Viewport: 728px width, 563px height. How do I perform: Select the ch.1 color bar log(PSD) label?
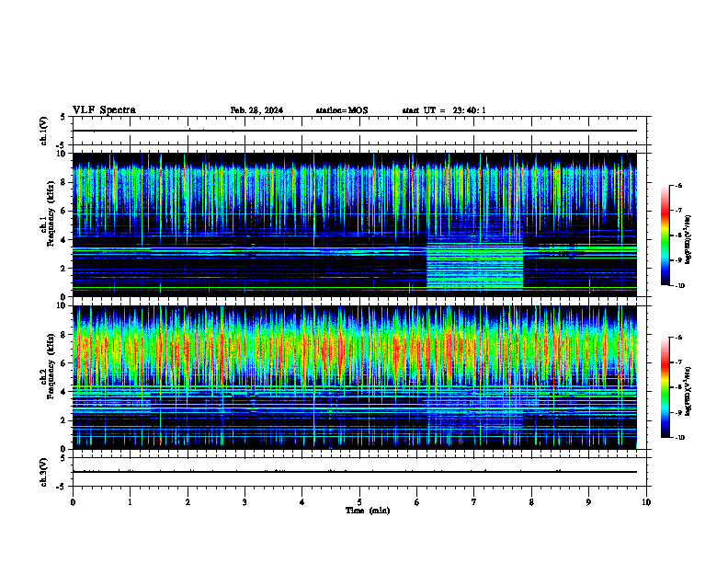(x=688, y=240)
